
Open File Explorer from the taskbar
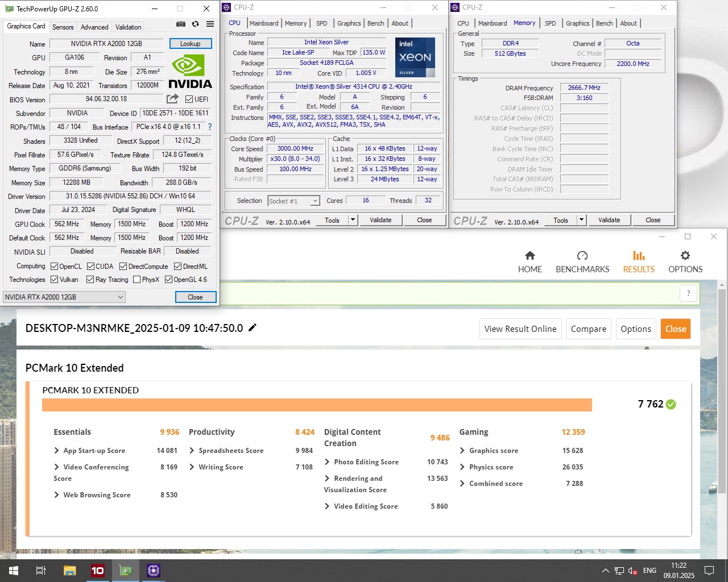69,570
